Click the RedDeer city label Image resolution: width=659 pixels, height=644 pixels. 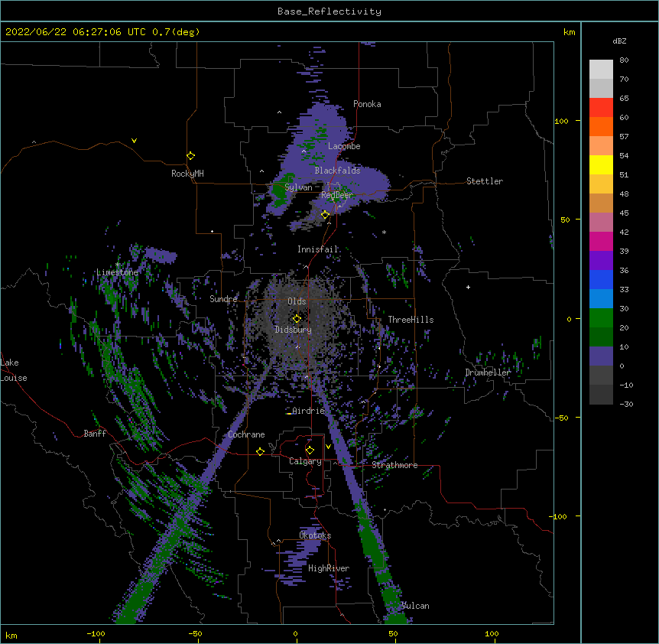[336, 195]
